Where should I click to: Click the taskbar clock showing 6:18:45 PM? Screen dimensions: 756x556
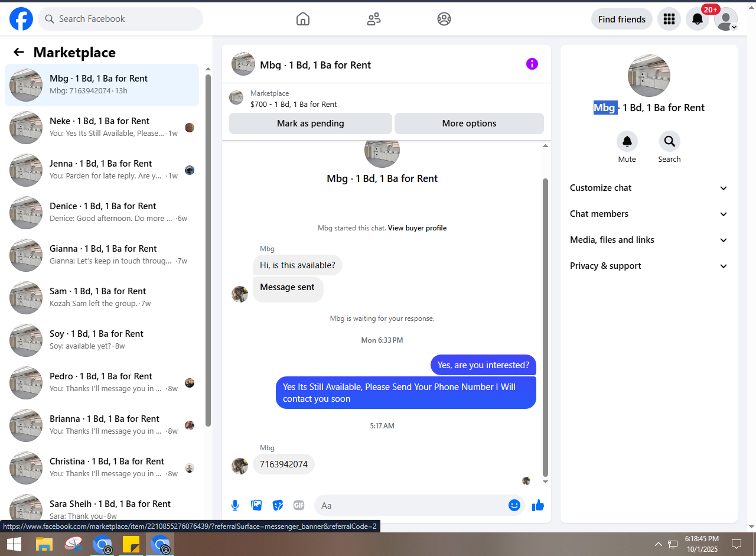[x=702, y=544]
